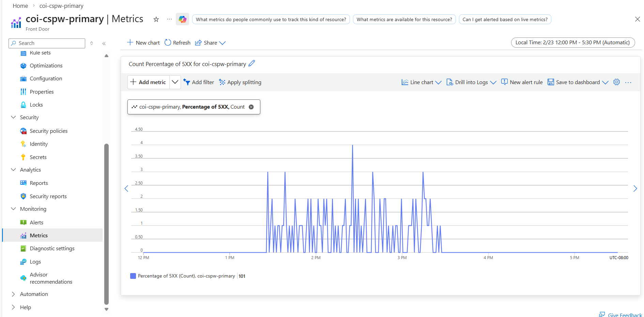Image resolution: width=644 pixels, height=317 pixels.
Task: Click the Locks padlock icon
Action: (23, 105)
